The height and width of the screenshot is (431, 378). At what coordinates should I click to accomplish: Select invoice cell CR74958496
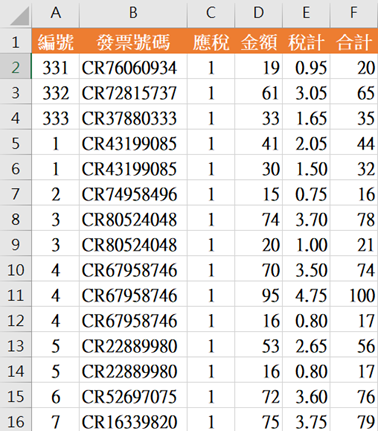pos(133,194)
